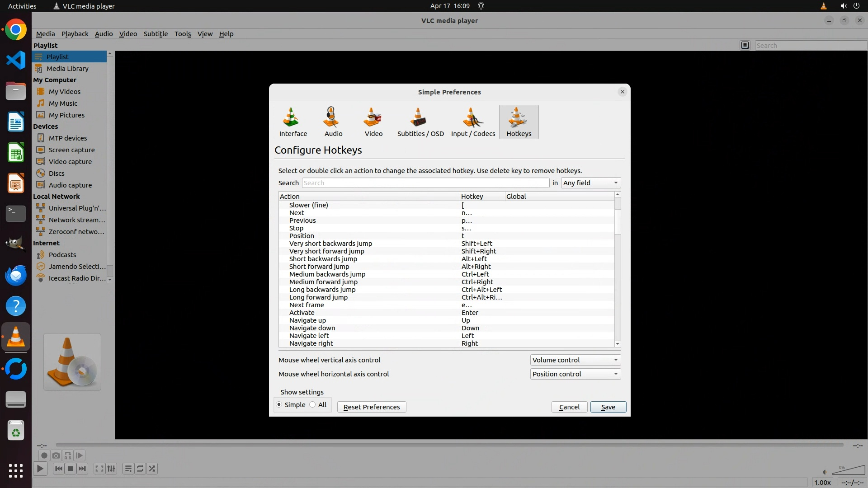Expand Mouse wheel vertical axis dropdown
Screen dimensions: 868x488
[575, 360]
